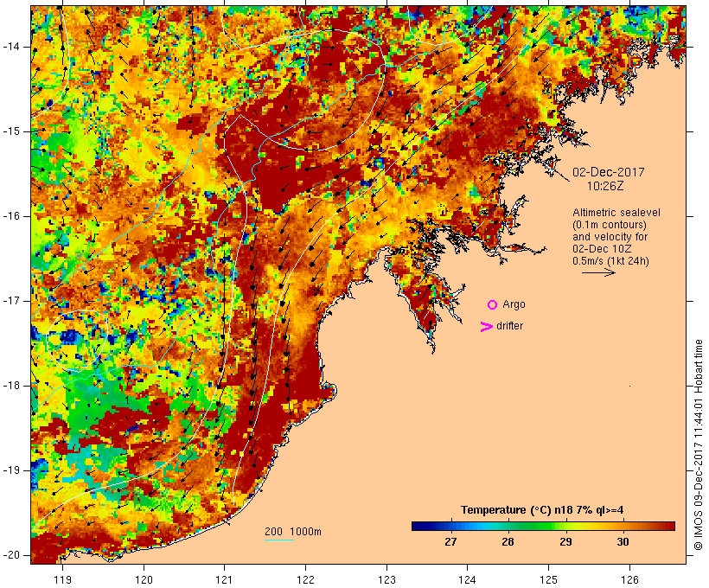The width and height of the screenshot is (709, 588).
Task: Click the magenta Argo circle legend marker
Action: pyautogui.click(x=493, y=305)
